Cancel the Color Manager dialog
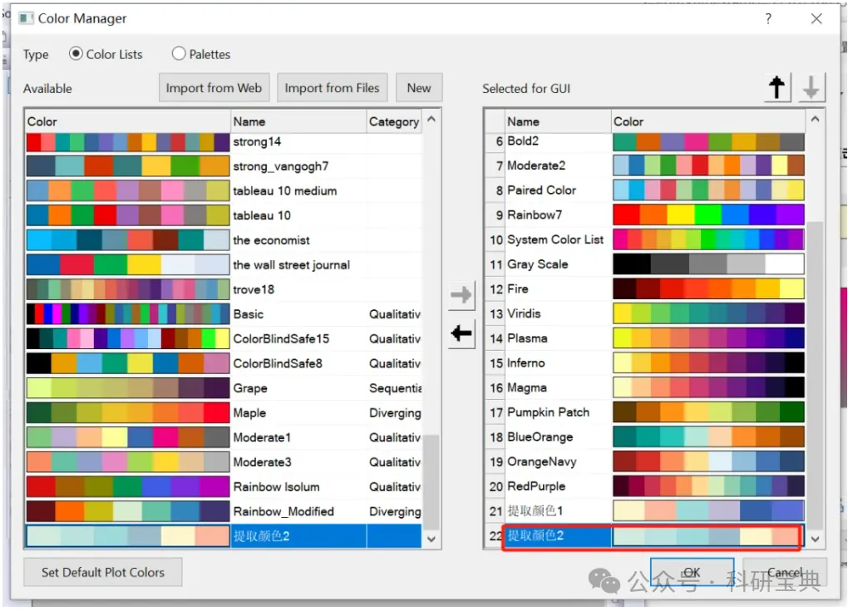Viewport: 848px width, 616px height. (x=784, y=572)
